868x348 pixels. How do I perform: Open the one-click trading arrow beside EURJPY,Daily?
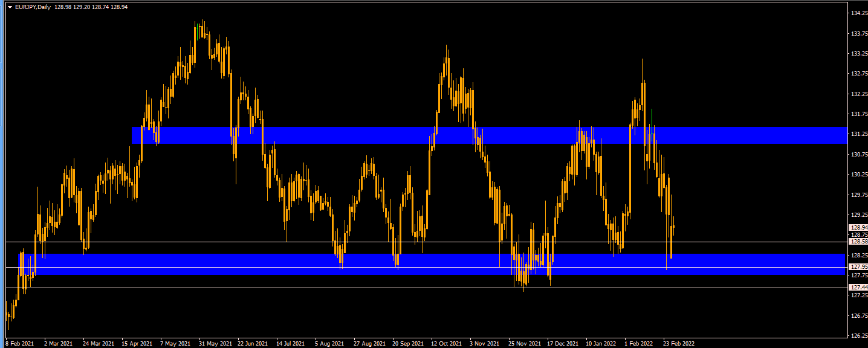click(9, 7)
